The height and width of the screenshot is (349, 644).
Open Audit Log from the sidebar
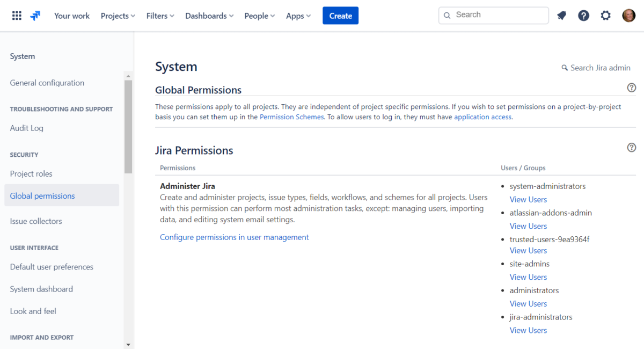tap(26, 128)
